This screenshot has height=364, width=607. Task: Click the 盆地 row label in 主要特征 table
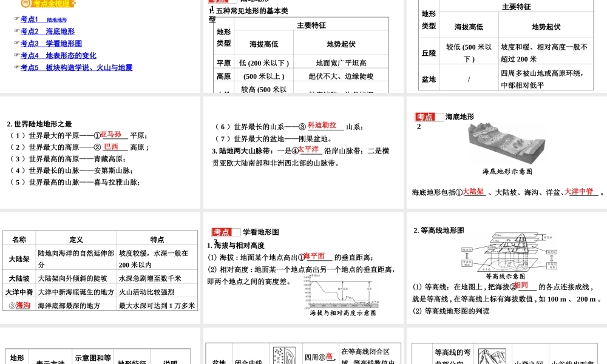(x=429, y=79)
